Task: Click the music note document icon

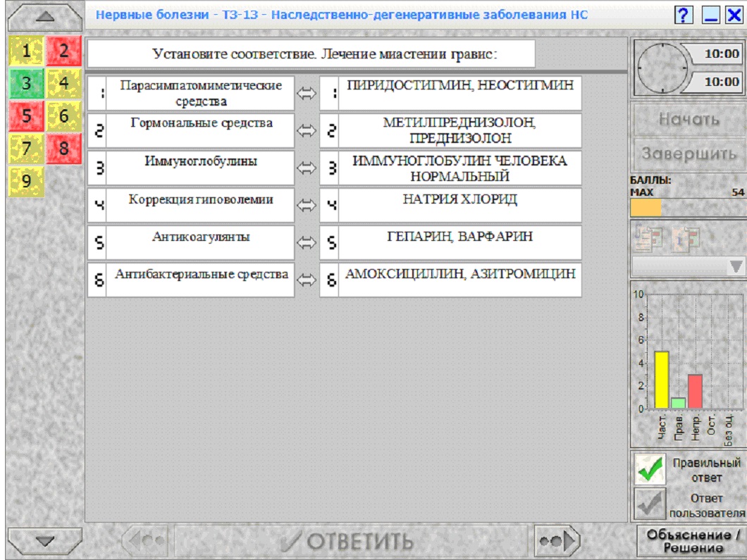Action: click(649, 239)
